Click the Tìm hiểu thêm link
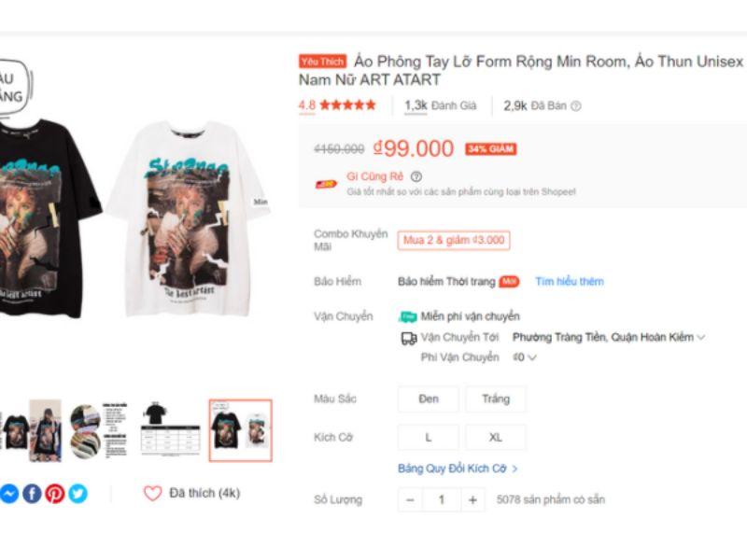This screenshot has height=560, width=747. pos(569,282)
